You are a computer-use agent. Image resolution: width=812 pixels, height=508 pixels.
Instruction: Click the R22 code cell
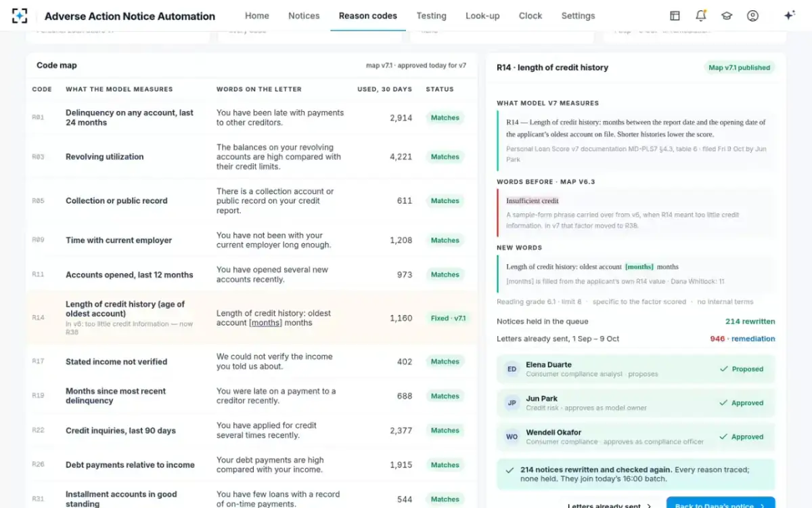point(38,430)
